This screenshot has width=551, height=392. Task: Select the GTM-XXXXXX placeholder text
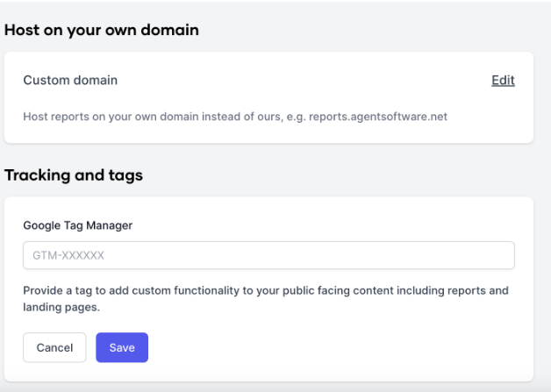click(68, 255)
